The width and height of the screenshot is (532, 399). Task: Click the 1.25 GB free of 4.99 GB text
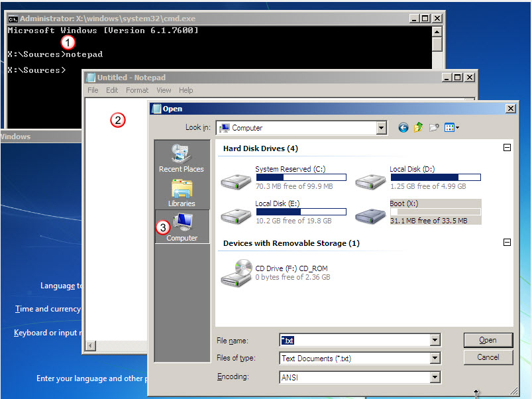click(428, 186)
